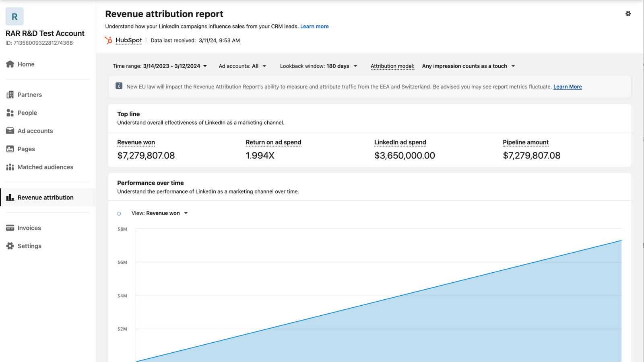Click the Home house icon in sidebar

click(10, 64)
